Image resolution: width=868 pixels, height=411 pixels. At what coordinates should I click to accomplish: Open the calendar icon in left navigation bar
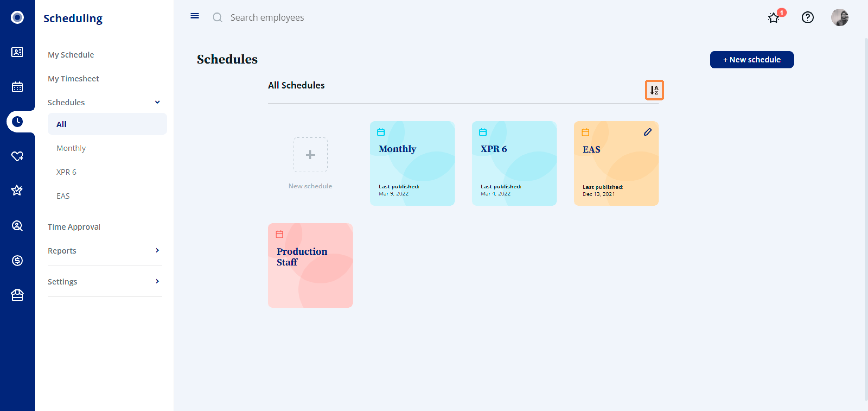[x=17, y=87]
